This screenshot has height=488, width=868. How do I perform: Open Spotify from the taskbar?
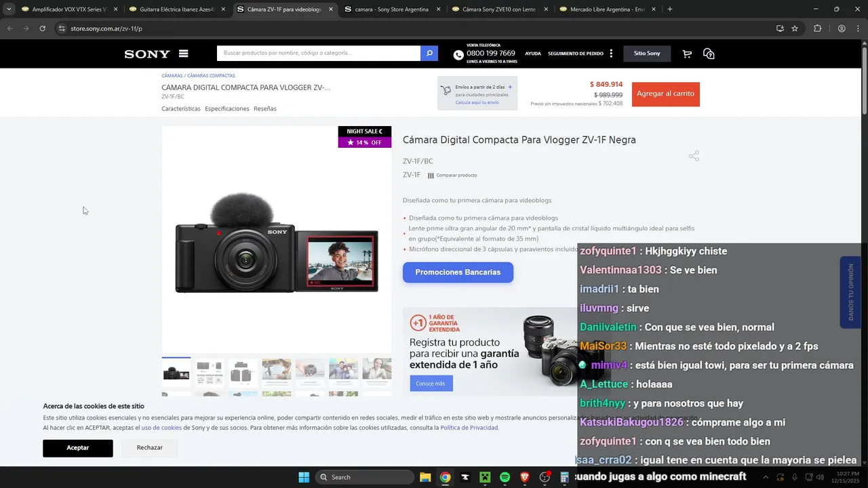click(x=505, y=477)
